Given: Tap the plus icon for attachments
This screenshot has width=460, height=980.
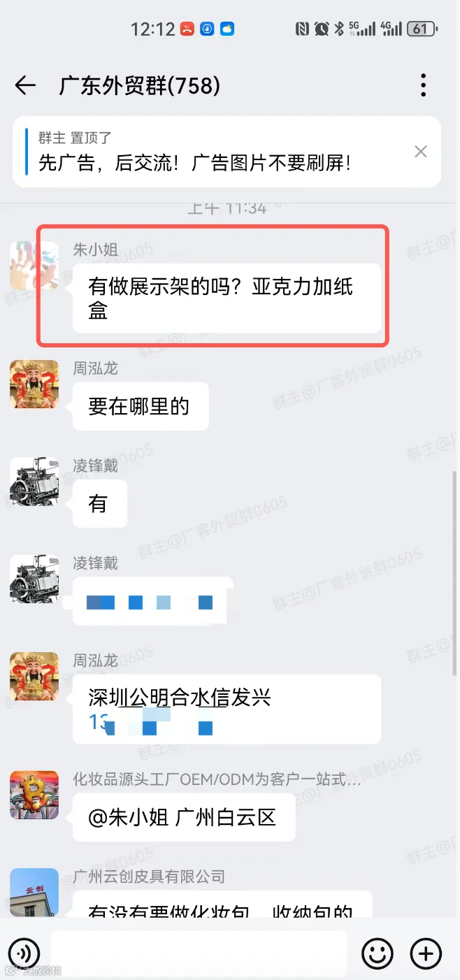Looking at the screenshot, I should [426, 953].
